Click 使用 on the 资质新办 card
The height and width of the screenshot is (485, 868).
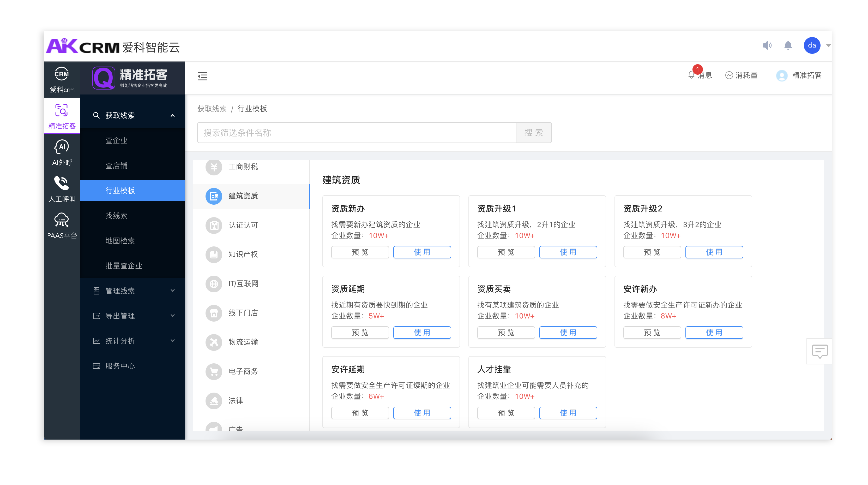point(422,252)
